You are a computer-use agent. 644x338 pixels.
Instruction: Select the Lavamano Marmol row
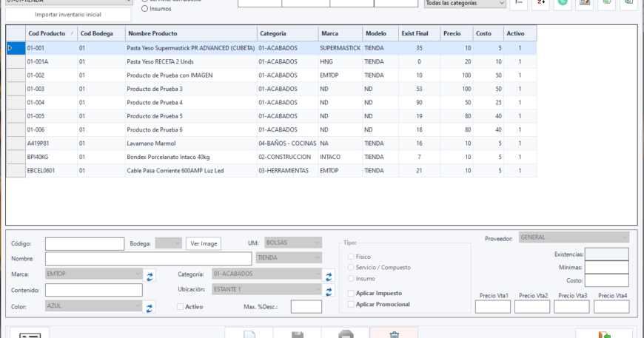[271, 143]
